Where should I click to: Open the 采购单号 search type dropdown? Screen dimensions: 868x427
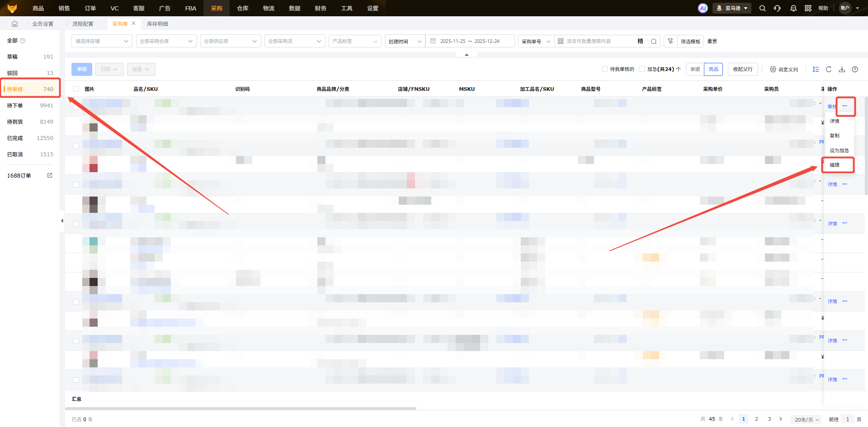coord(536,41)
